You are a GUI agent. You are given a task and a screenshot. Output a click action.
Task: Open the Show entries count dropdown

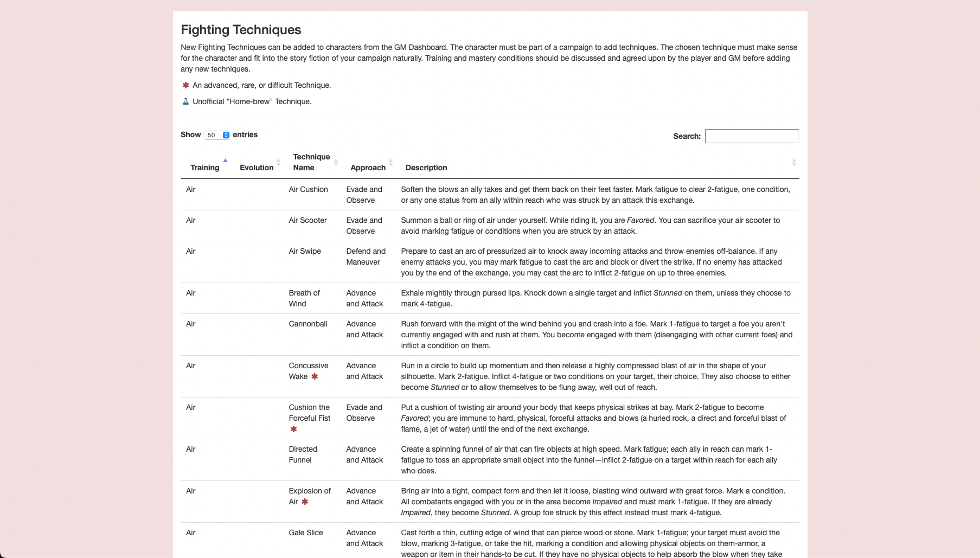click(x=217, y=135)
